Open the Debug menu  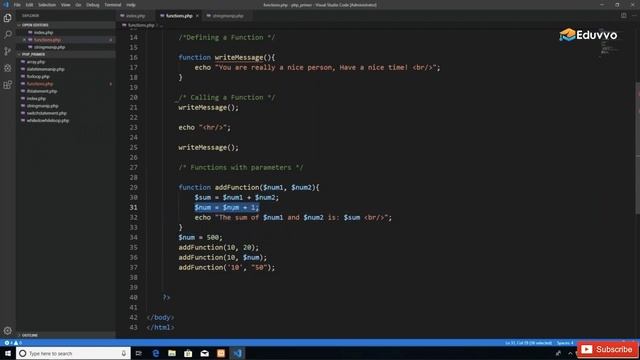click(93, 5)
